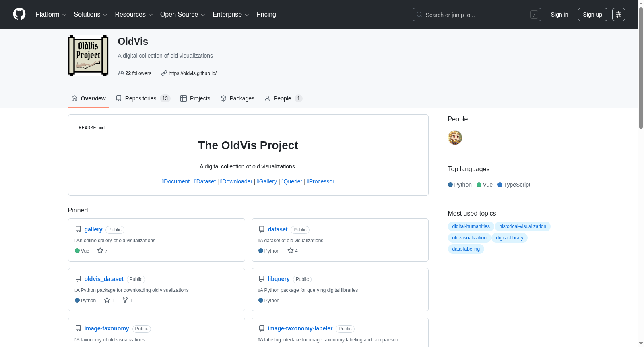Select the historical-visualization topic tag
The image size is (644, 347).
tap(522, 226)
